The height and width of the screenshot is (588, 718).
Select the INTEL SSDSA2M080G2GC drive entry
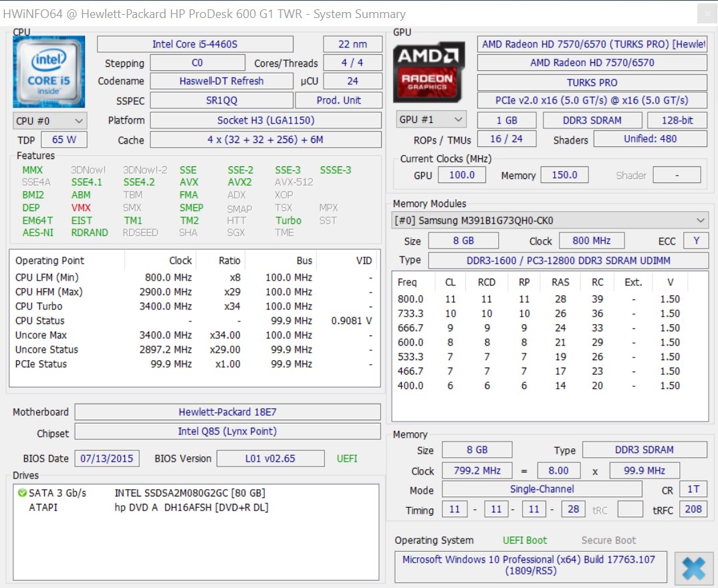pyautogui.click(x=190, y=493)
